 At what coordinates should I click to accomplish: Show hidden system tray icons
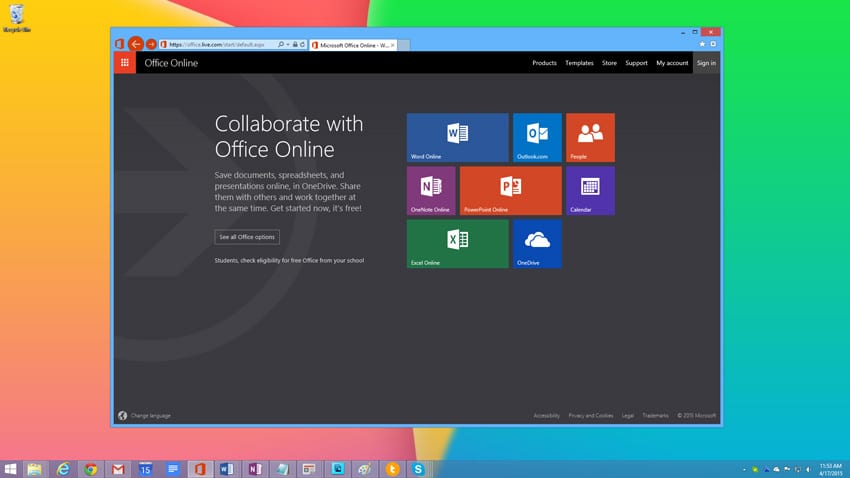pos(744,469)
